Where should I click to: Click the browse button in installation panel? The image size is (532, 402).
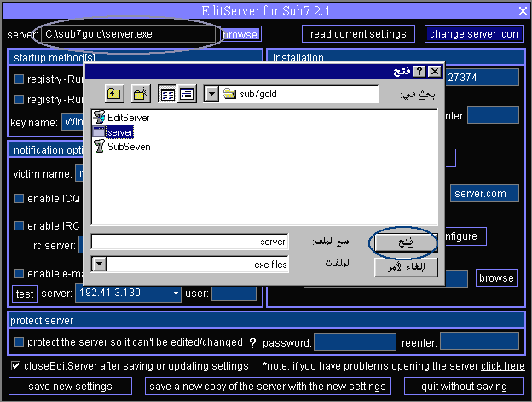[496, 278]
